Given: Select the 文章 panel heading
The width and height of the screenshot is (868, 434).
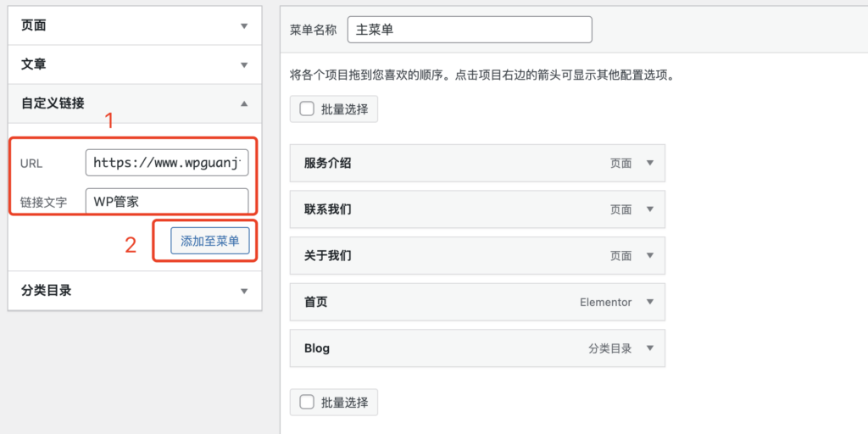Looking at the screenshot, I should 33,64.
